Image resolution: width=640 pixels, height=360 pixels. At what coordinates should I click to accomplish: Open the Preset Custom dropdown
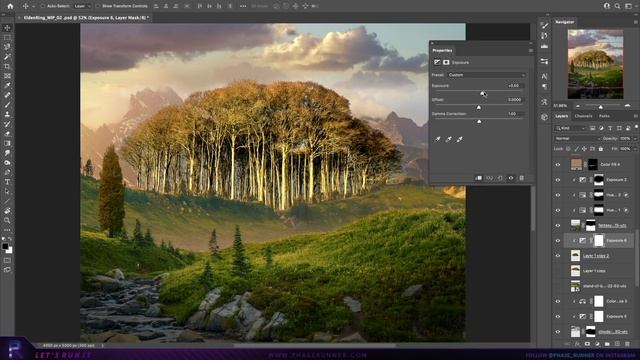pyautogui.click(x=487, y=75)
